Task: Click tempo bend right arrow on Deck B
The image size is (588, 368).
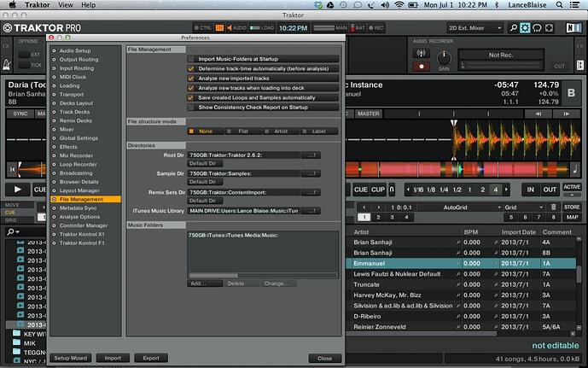Action: tap(567, 114)
